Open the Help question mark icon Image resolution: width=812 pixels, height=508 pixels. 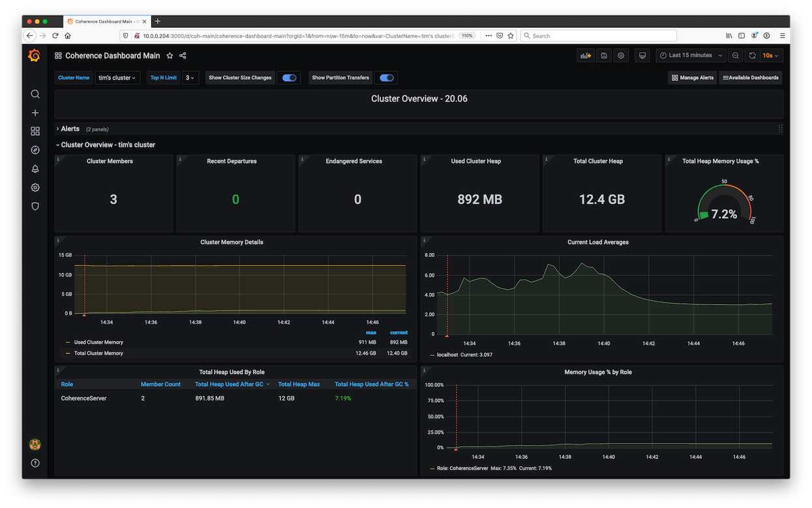35,463
